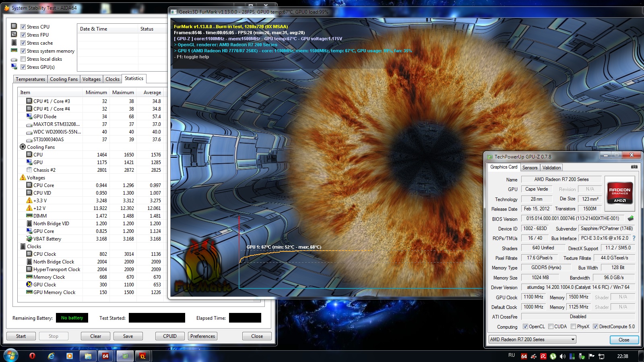Open the Clocks tab in AIDA64
Image resolution: width=644 pixels, height=362 pixels.
[113, 79]
